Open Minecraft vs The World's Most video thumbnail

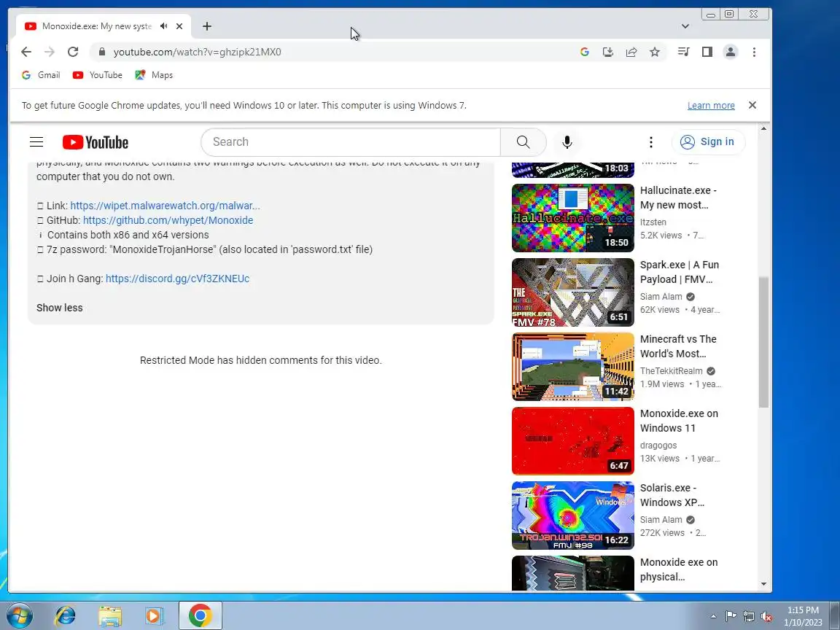coord(572,367)
